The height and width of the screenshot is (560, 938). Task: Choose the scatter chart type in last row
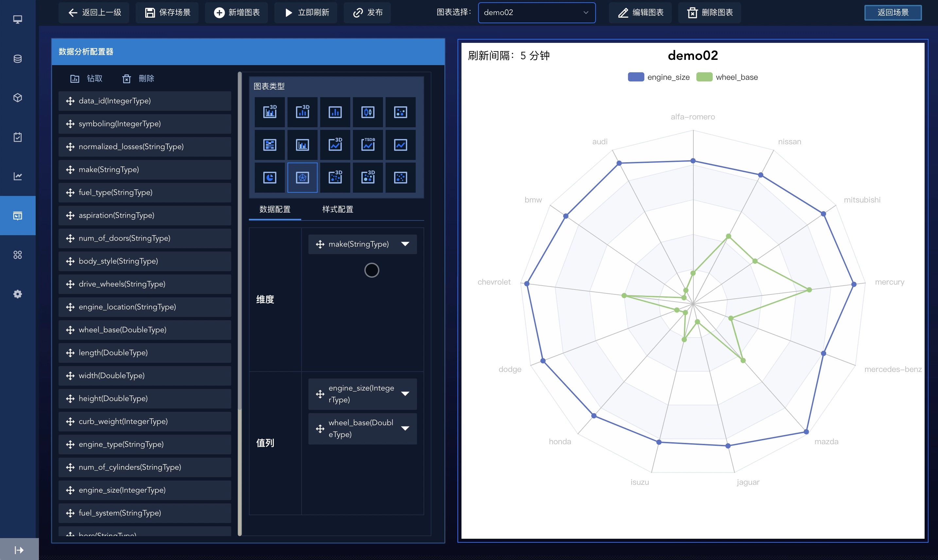[x=400, y=178]
